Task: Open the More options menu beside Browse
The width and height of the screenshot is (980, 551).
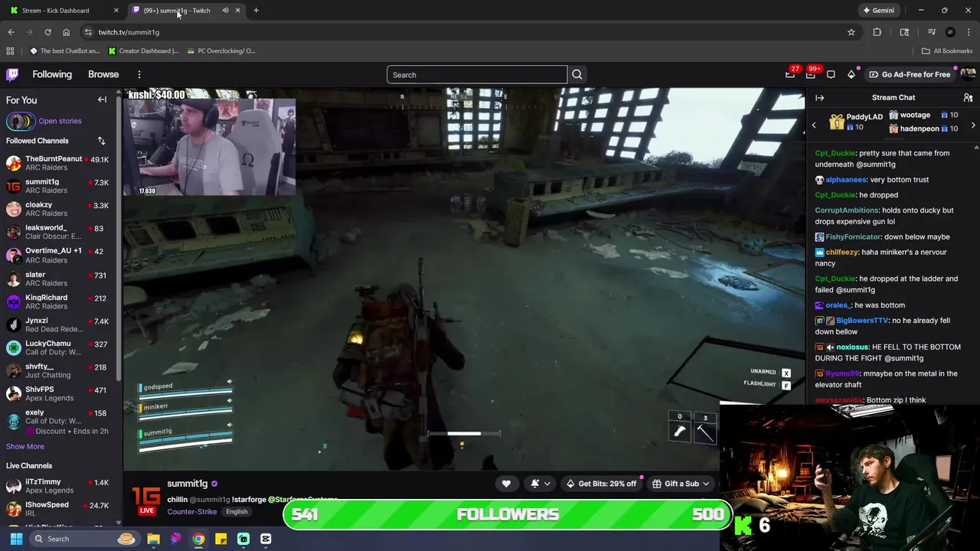Action: (139, 74)
